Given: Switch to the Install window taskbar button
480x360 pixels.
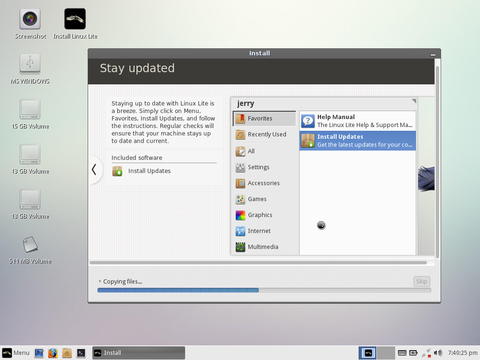Looking at the screenshot, I should click(138, 353).
